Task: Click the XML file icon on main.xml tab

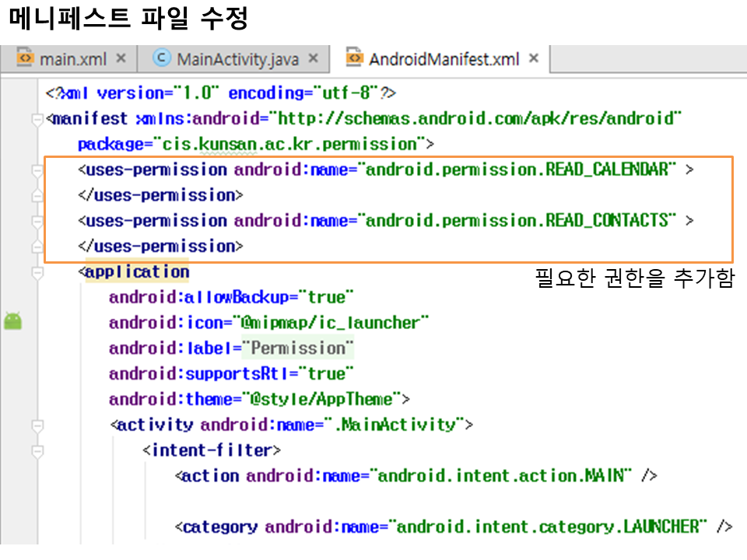Action: [26, 58]
